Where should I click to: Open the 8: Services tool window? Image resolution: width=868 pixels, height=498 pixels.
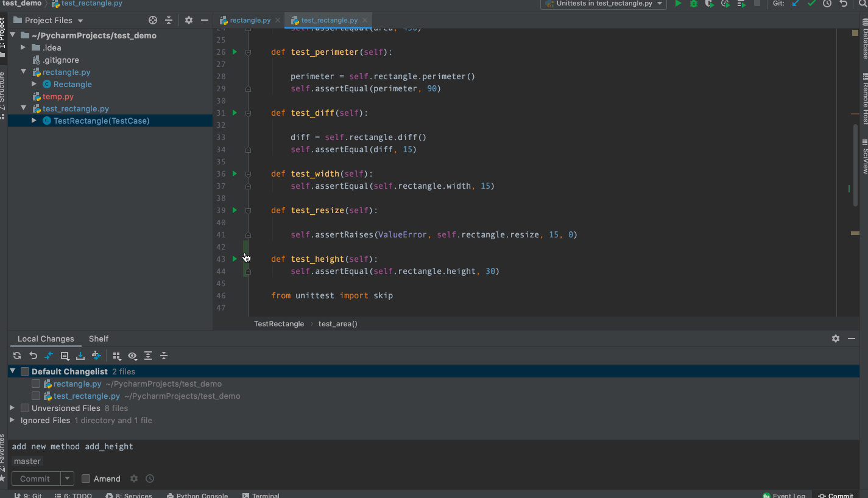coord(129,495)
